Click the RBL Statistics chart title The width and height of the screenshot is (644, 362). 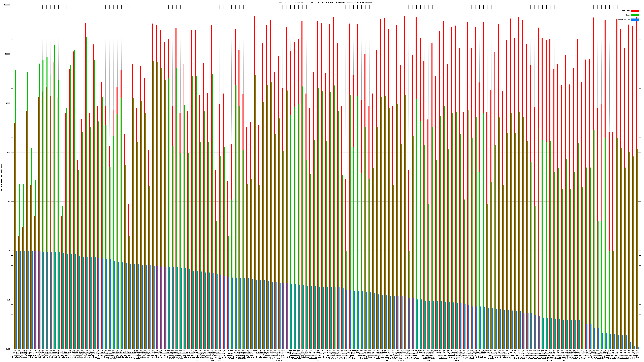coord(325,2)
